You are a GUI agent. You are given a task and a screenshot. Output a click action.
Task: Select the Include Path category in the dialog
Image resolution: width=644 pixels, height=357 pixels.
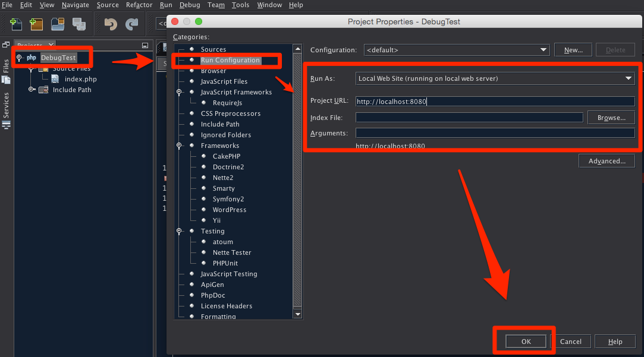click(x=220, y=124)
